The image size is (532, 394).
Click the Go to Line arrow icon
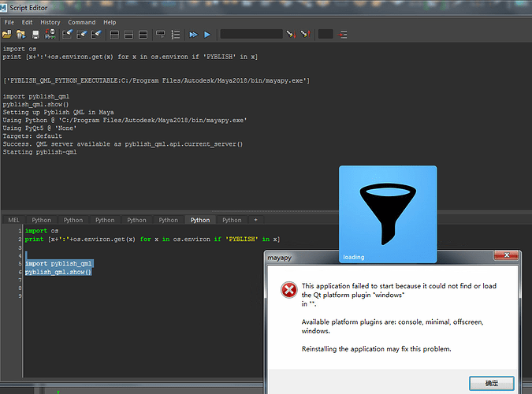(342, 34)
